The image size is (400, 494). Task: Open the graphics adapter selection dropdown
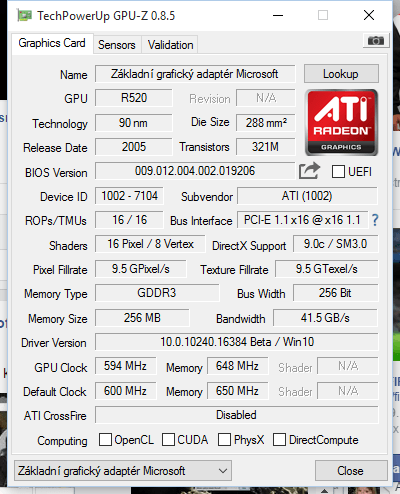click(x=123, y=471)
